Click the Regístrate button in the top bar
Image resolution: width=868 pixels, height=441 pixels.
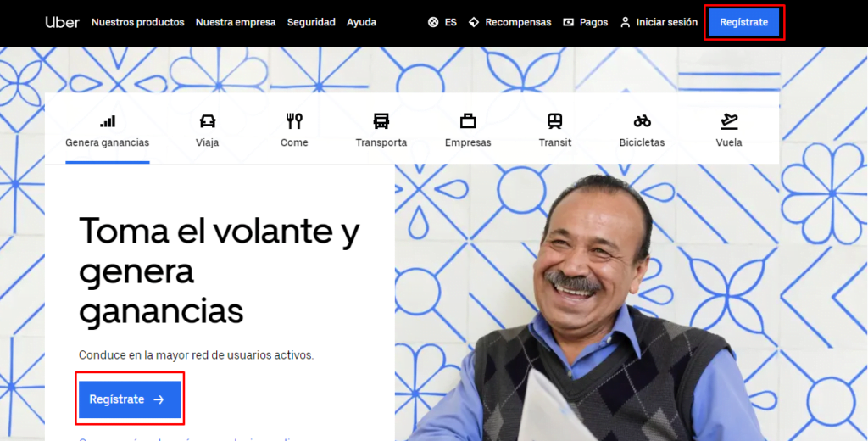744,22
